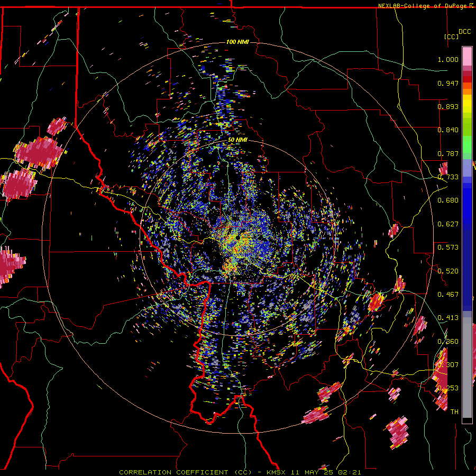
Task: Click the 02:21 timestamp
Action: click(350, 472)
